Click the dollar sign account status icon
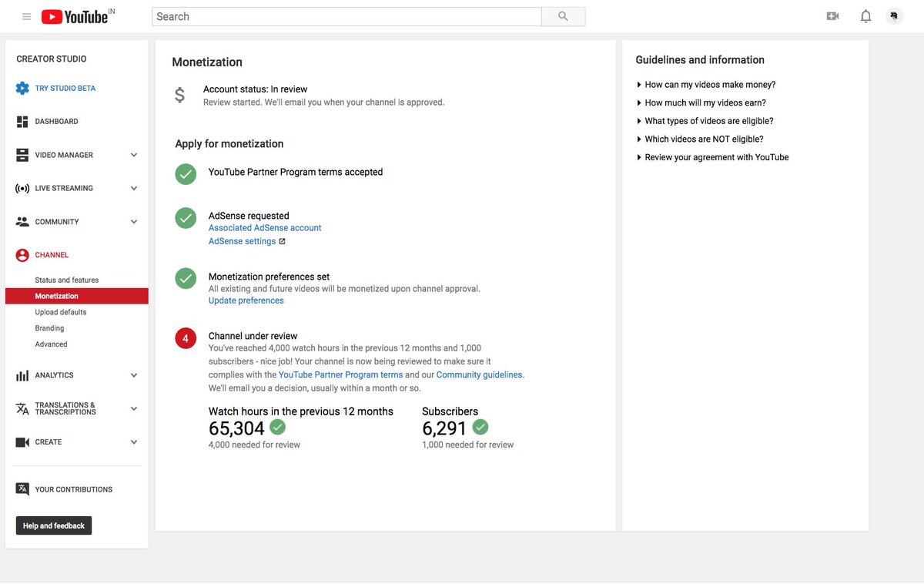924x584 pixels. (179, 95)
